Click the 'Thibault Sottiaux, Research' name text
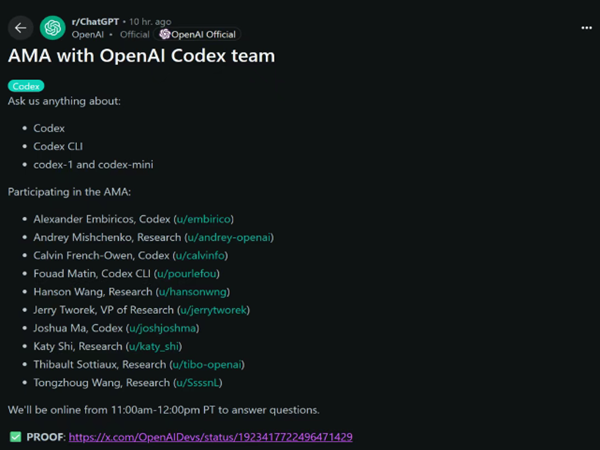Image resolution: width=600 pixels, height=450 pixels. coord(100,364)
